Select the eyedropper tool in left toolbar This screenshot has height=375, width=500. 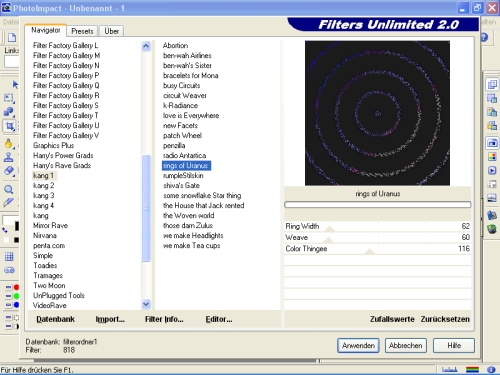[9, 202]
